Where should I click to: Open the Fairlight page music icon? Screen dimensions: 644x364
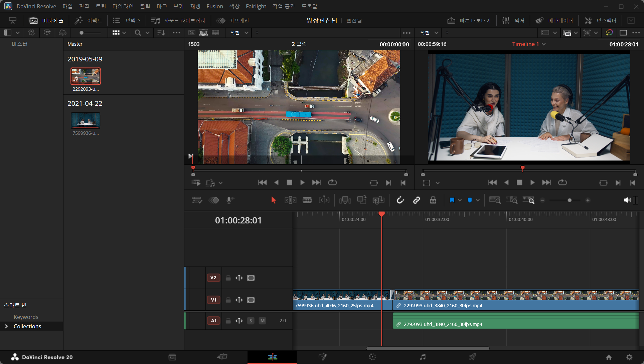pyautogui.click(x=423, y=357)
